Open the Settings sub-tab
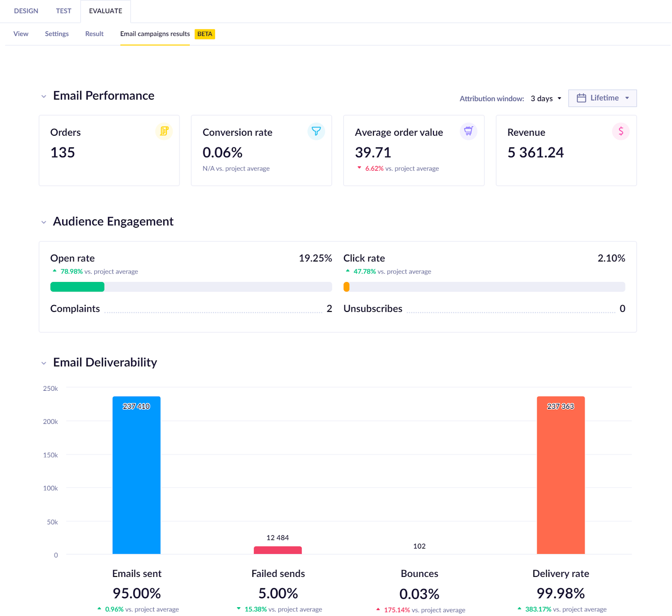Image resolution: width=672 pixels, height=616 pixels. [x=57, y=34]
